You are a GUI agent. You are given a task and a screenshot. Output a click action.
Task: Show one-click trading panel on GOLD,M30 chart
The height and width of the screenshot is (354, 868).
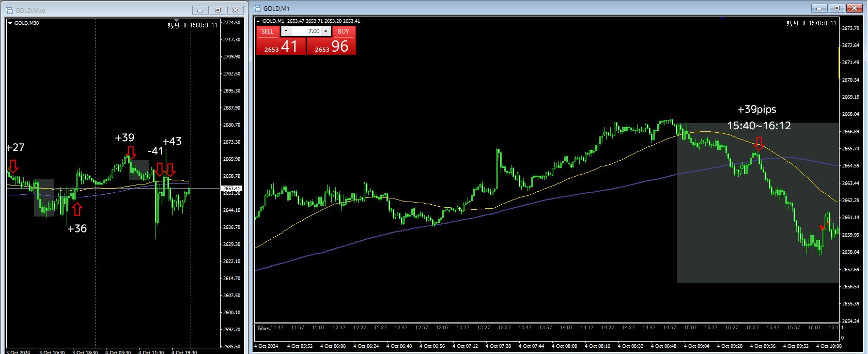click(10, 23)
